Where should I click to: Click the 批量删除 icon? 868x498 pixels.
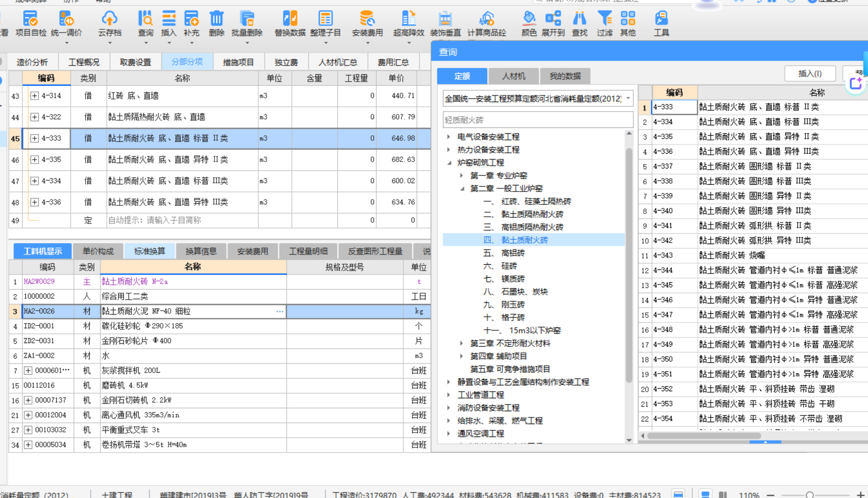point(247,23)
